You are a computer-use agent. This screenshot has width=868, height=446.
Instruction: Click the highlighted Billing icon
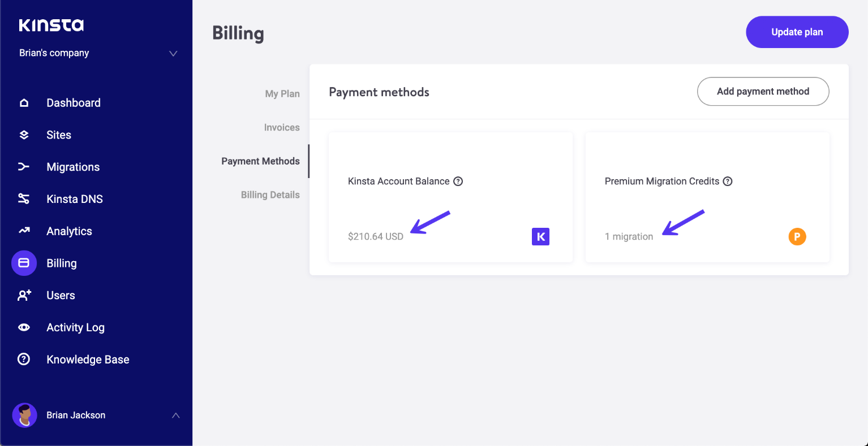(24, 263)
